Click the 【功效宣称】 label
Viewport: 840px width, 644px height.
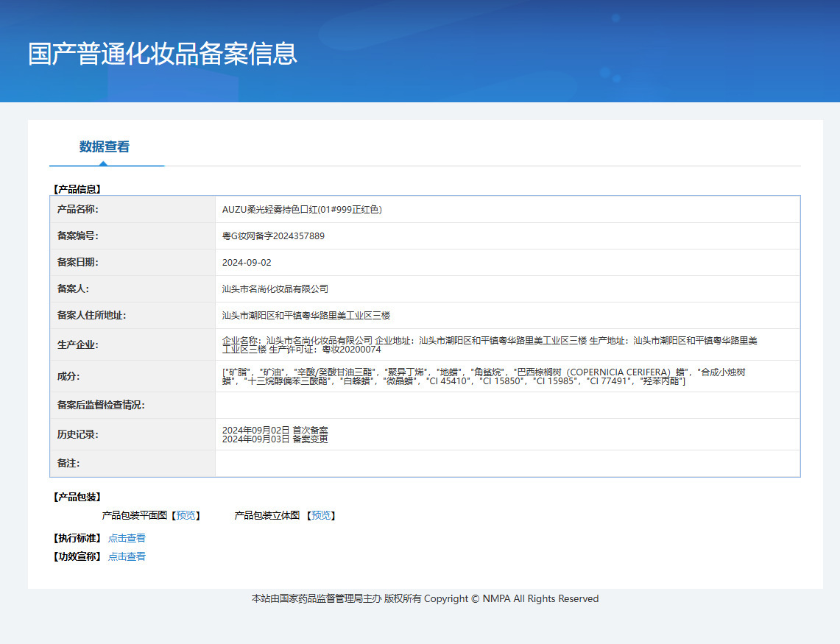[77, 556]
